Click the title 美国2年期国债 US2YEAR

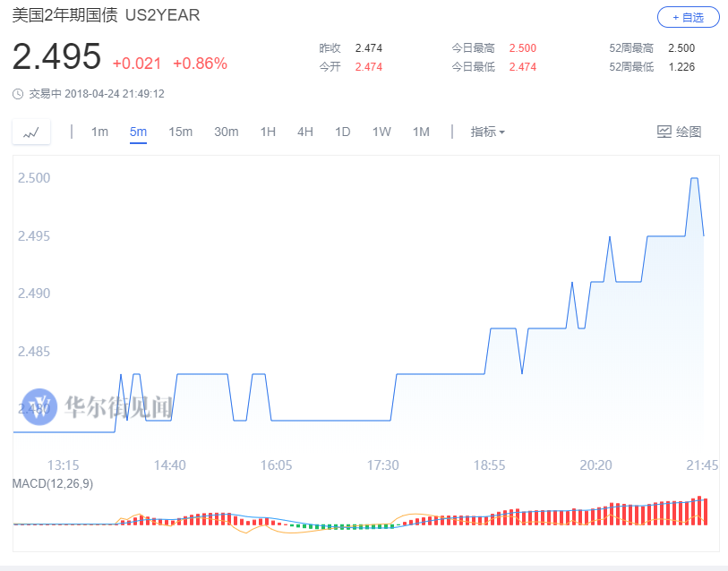click(106, 15)
